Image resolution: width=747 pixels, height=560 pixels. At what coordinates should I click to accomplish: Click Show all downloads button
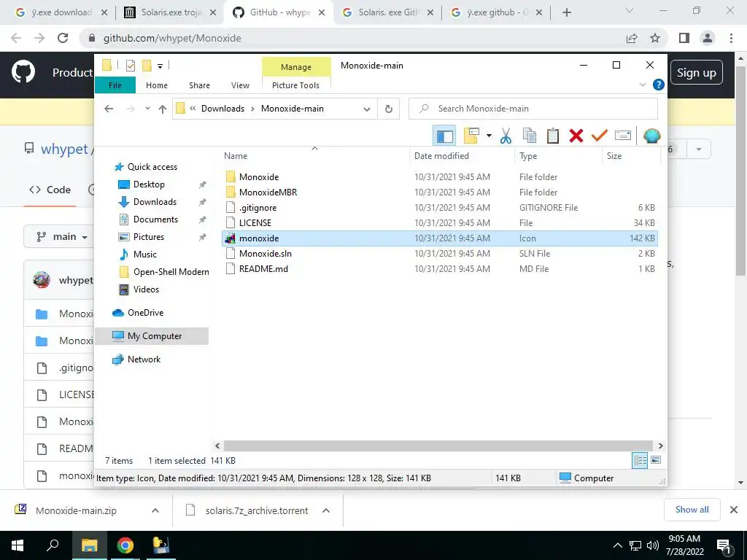tap(692, 510)
